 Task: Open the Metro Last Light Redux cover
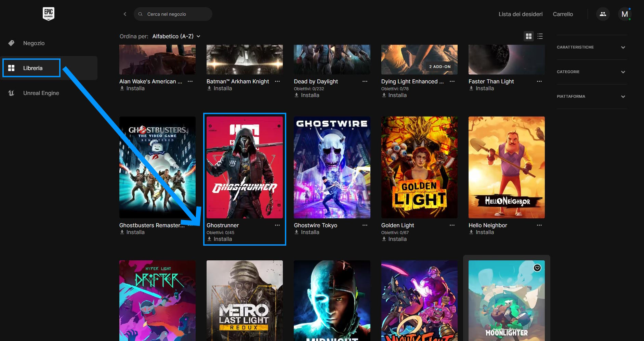tap(245, 301)
